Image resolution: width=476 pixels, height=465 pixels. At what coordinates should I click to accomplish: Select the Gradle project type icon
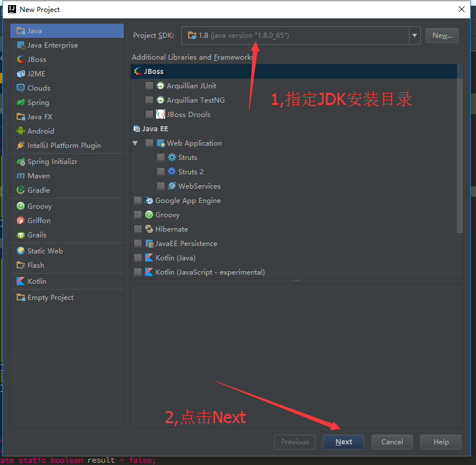[x=21, y=190]
